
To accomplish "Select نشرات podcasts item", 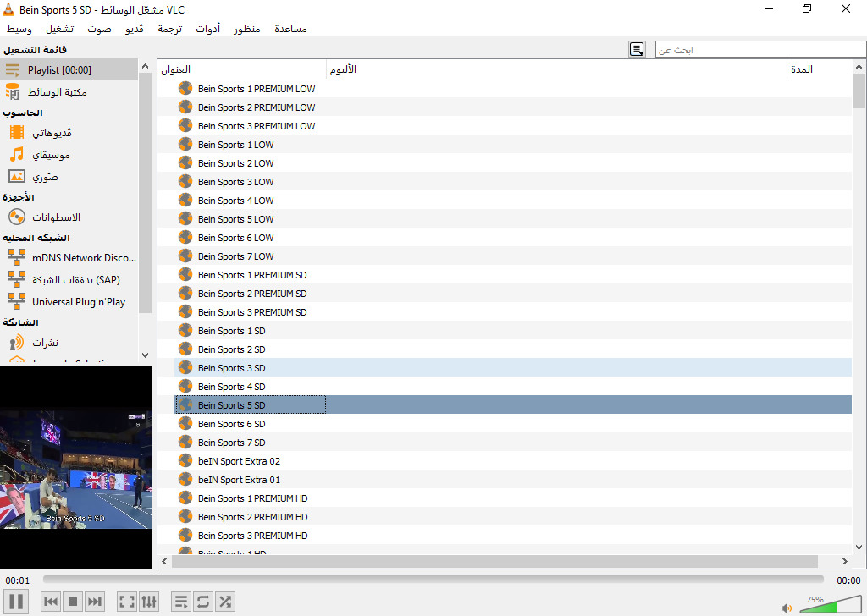I will tap(69, 343).
